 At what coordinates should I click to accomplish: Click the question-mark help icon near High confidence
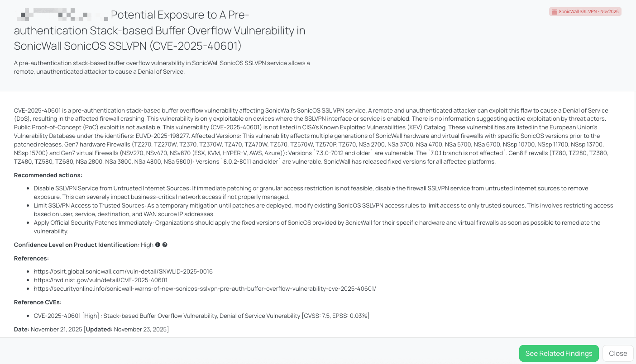tap(165, 245)
